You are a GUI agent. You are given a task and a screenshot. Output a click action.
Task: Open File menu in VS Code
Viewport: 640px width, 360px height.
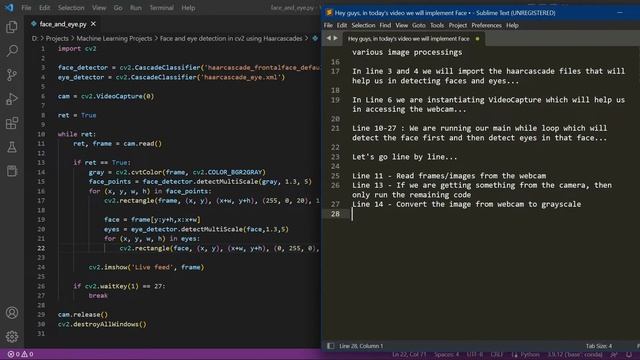click(26, 8)
